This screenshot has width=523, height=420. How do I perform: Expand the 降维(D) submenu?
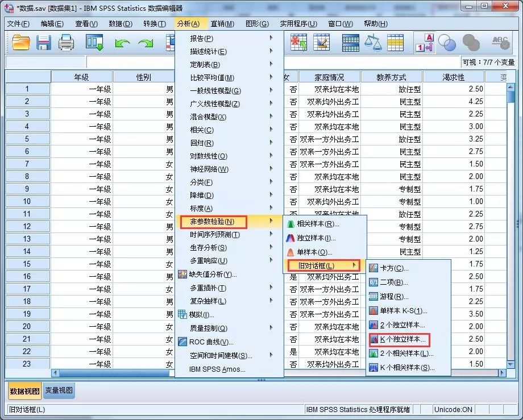[229, 196]
